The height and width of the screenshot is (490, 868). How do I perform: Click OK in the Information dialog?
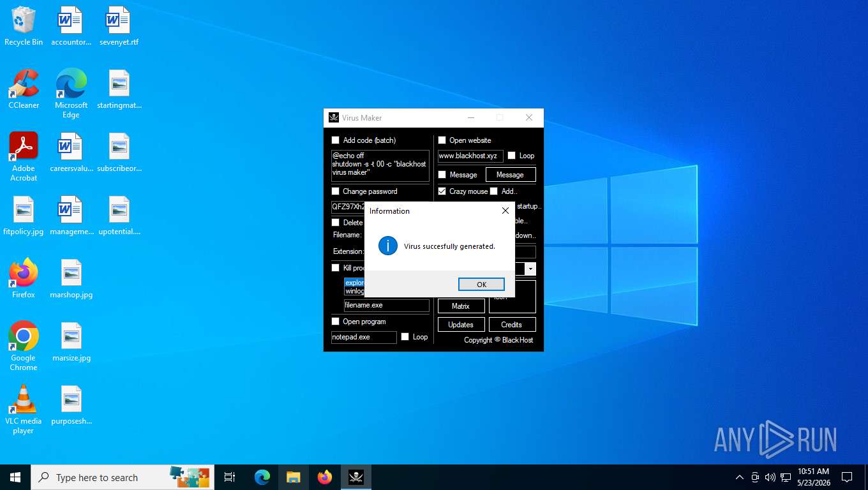481,285
